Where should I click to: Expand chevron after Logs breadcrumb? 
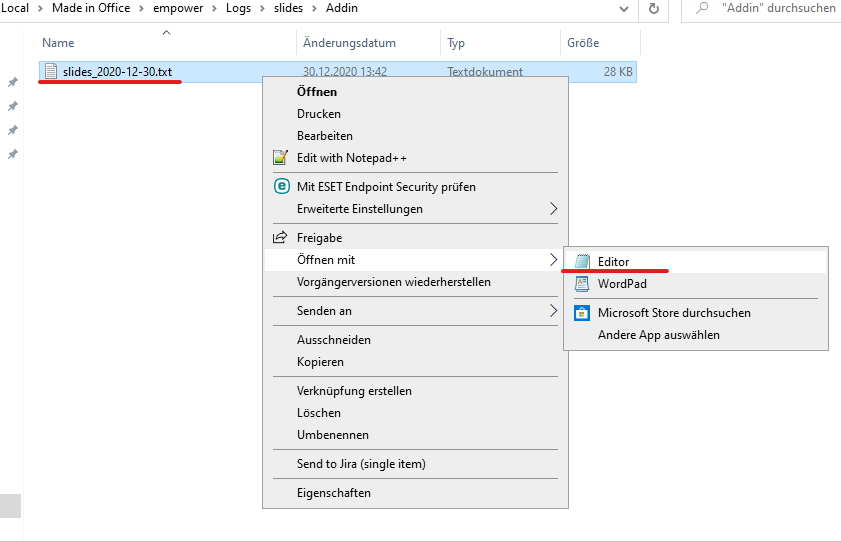(262, 9)
